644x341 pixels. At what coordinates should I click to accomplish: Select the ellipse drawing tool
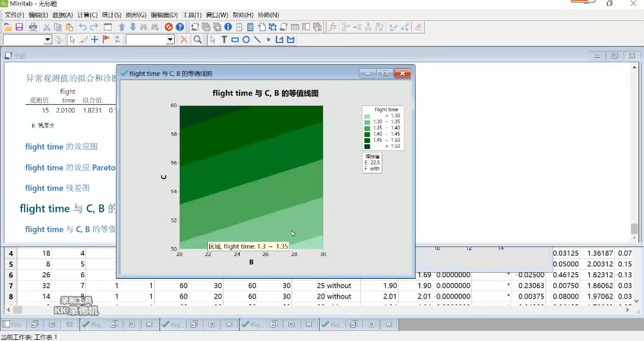[x=246, y=39]
